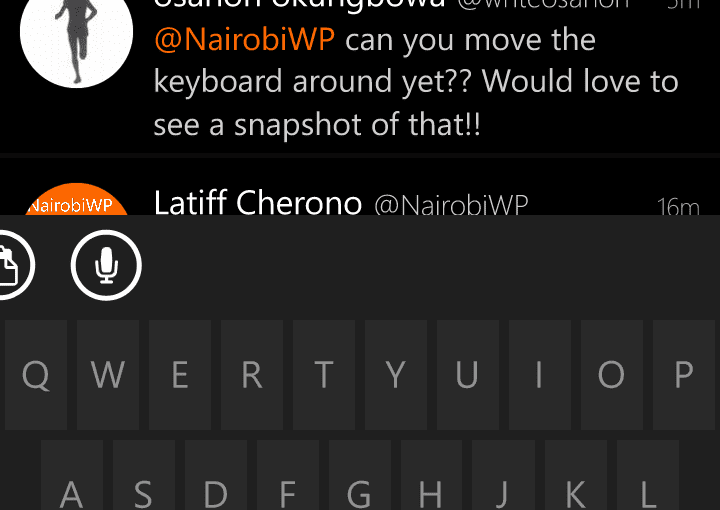Tap the microphone voice input icon
The image size is (720, 510).
[x=106, y=265]
